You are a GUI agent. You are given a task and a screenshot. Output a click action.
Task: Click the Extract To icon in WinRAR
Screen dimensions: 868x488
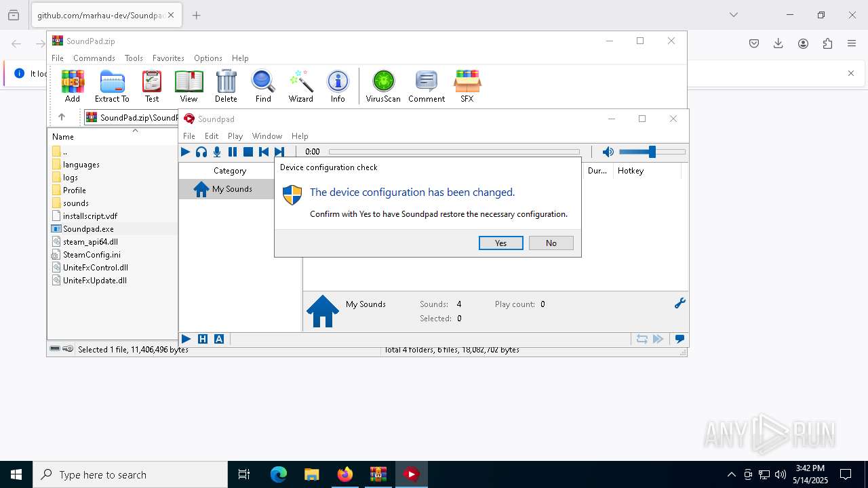[112, 86]
